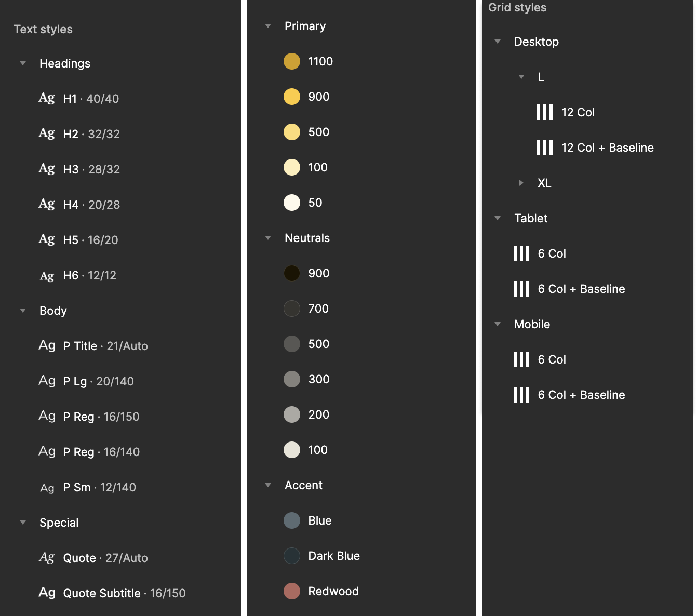Viewport: 697px width, 616px height.
Task: Expand the XL grid group
Action: (x=521, y=183)
